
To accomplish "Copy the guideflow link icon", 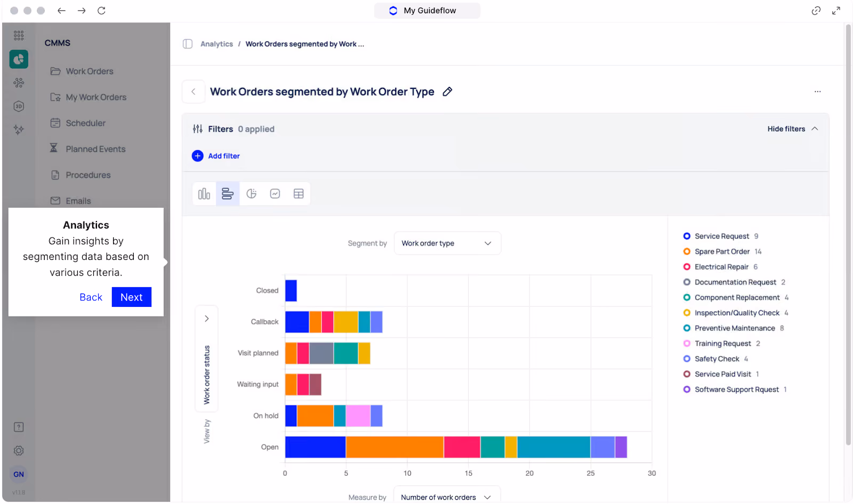I will click(816, 11).
